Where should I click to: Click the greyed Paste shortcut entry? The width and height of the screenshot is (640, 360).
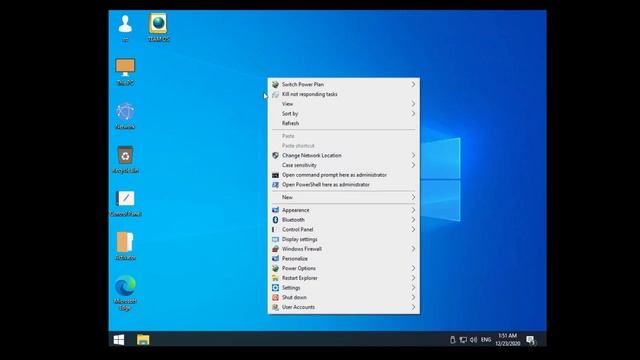(x=344, y=146)
